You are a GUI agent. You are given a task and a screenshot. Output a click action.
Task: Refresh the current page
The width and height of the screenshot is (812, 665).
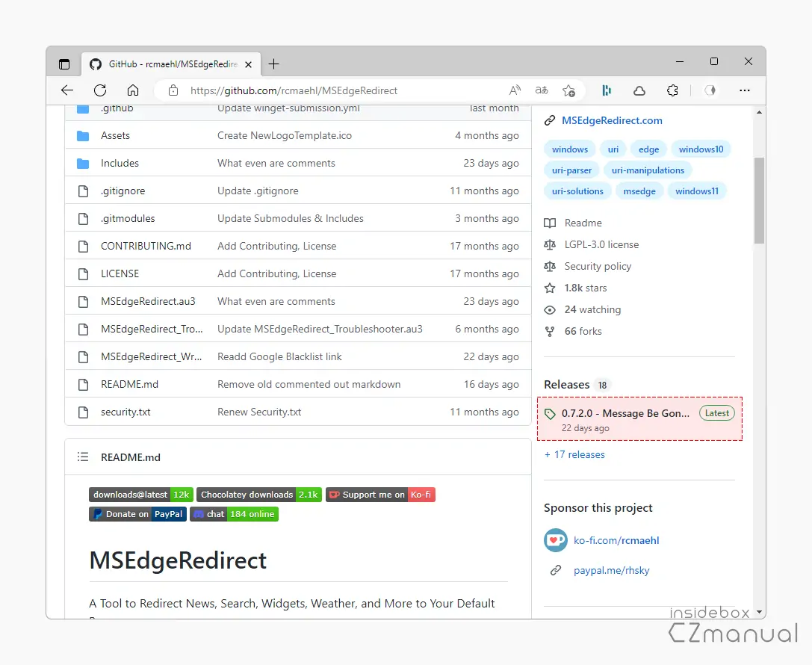point(100,90)
